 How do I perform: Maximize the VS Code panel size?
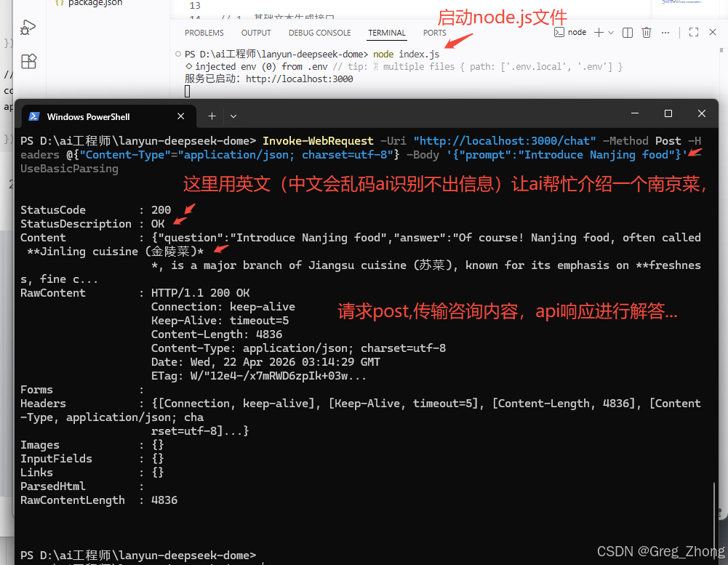(694, 32)
